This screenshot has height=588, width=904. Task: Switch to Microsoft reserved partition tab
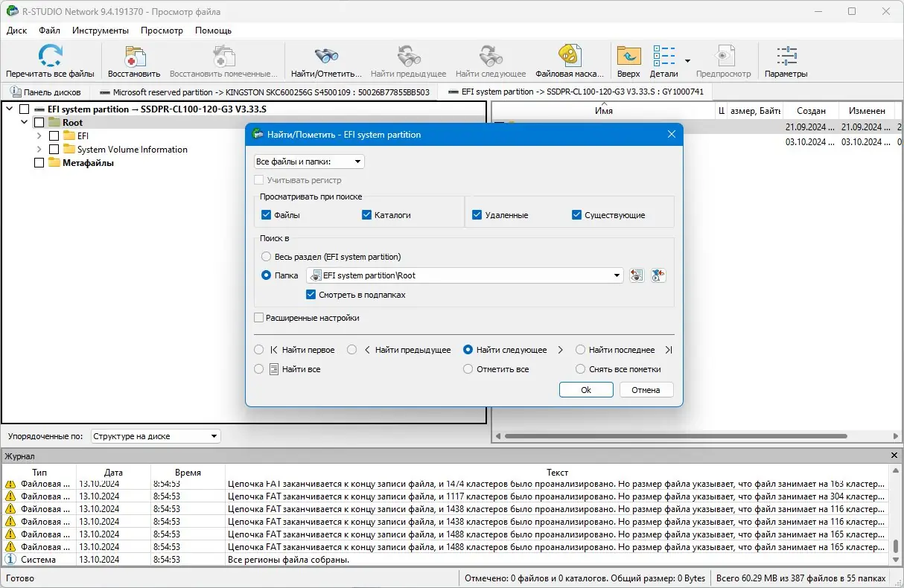click(264, 92)
